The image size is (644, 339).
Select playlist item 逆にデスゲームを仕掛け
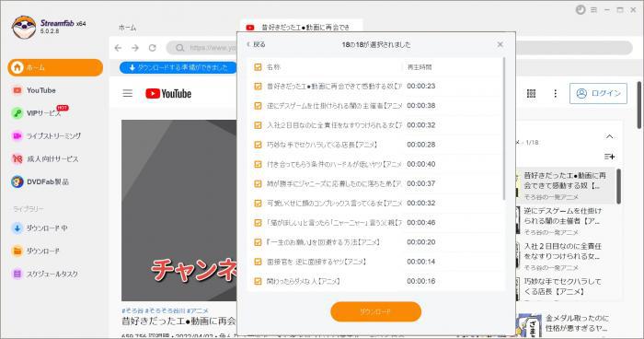pyautogui.click(x=566, y=220)
